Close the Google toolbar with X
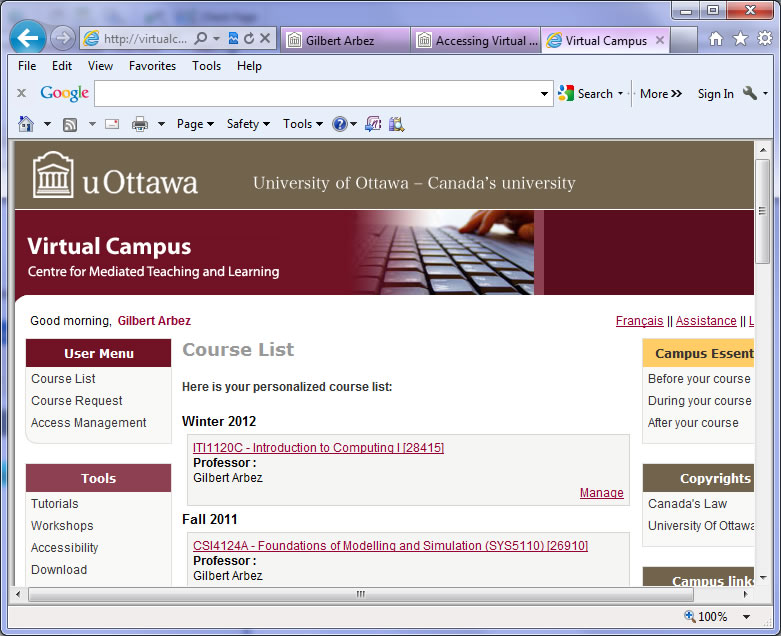 click(x=21, y=93)
